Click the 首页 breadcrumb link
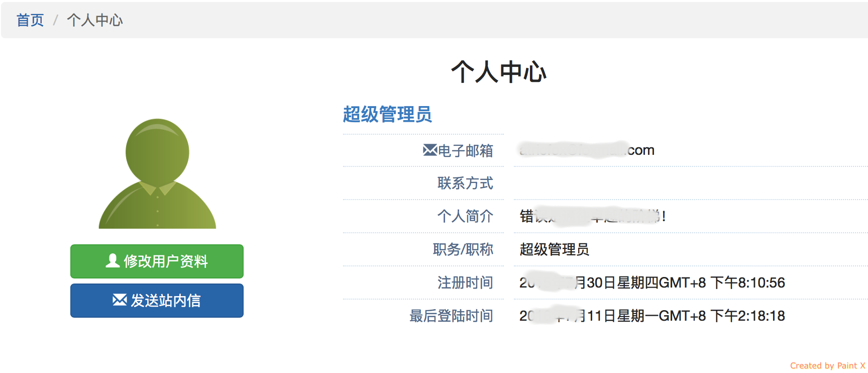The image size is (868, 373). tap(30, 20)
